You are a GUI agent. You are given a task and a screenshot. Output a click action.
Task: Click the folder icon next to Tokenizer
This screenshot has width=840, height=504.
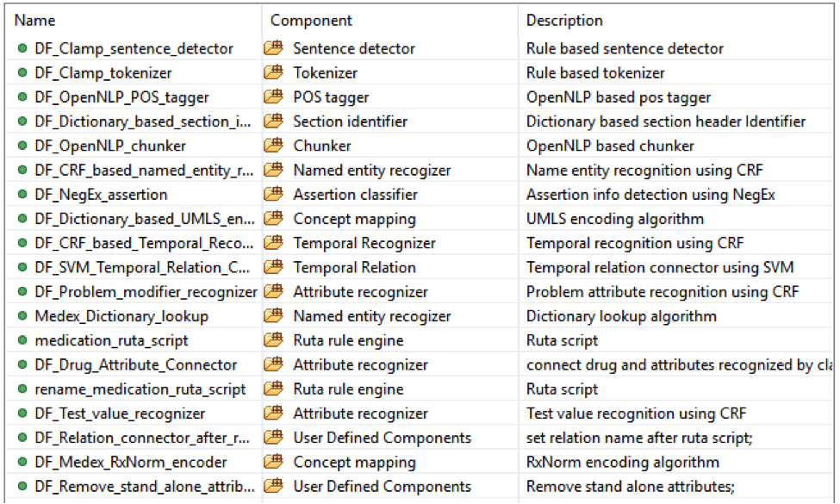click(x=274, y=72)
